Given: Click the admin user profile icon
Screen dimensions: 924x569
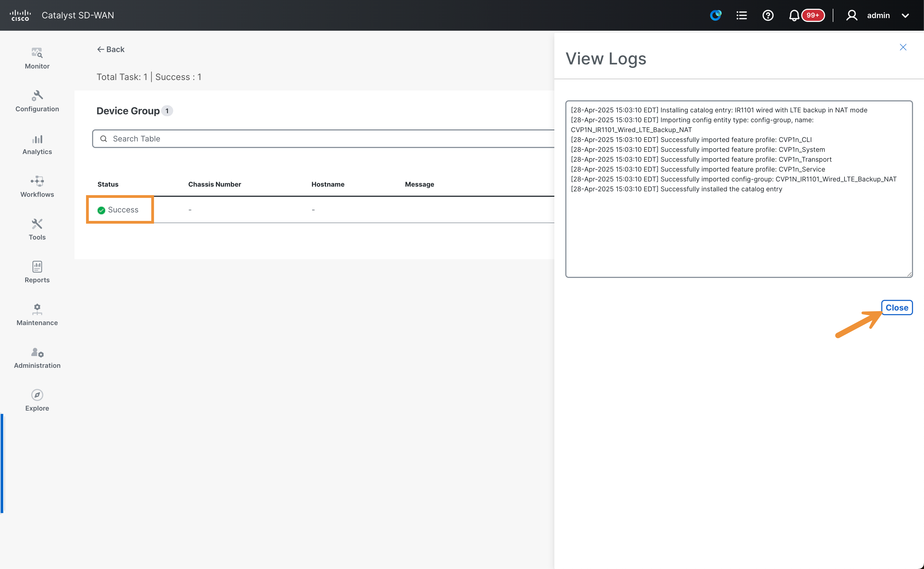Looking at the screenshot, I should click(852, 15).
